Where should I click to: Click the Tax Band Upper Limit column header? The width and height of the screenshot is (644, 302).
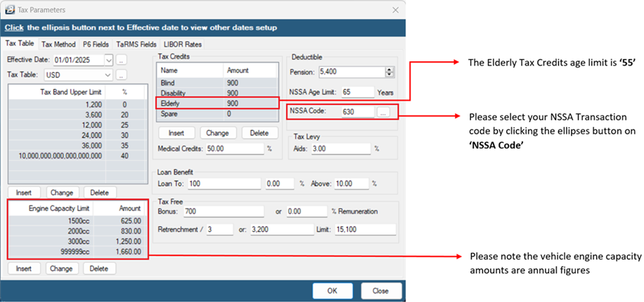tap(57, 92)
